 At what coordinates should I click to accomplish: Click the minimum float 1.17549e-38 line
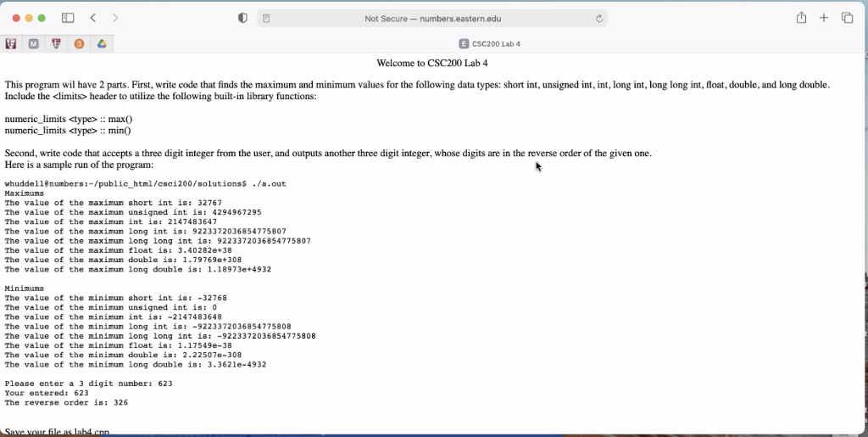click(118, 345)
